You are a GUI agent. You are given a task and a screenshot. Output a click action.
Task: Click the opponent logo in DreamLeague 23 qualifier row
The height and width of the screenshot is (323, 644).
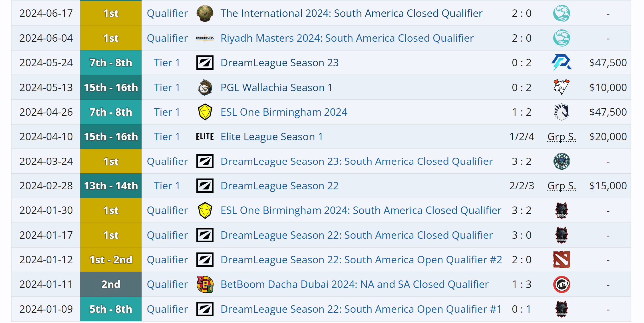(x=561, y=161)
